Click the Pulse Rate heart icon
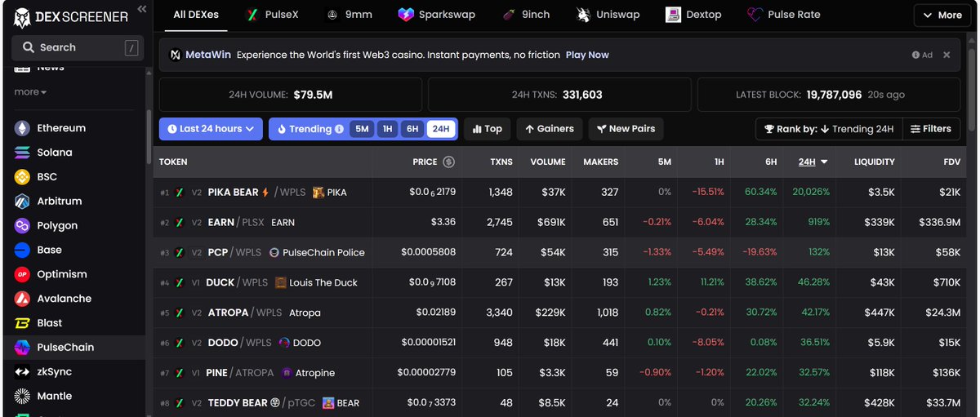This screenshot has width=980, height=417. click(755, 15)
